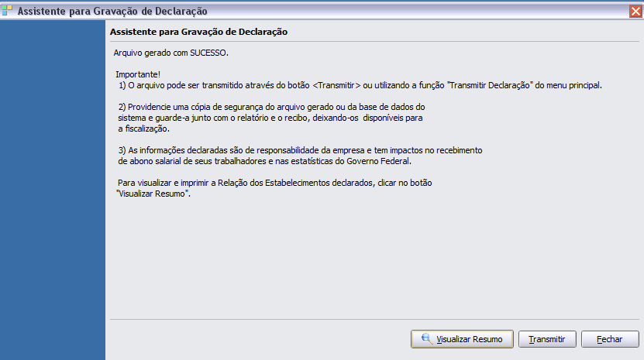Click the line 'de abono salarial de seus trabalhadores'
This screenshot has width=644, height=360.
pos(264,161)
